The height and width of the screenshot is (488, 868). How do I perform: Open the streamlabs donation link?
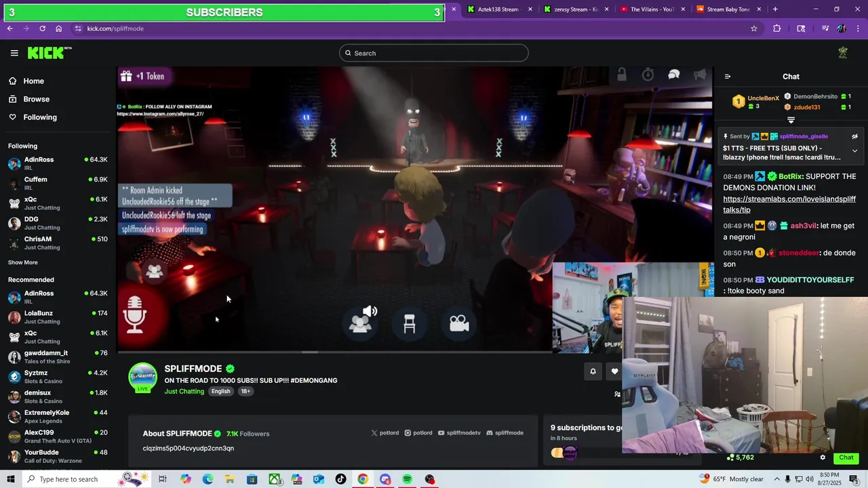click(789, 205)
